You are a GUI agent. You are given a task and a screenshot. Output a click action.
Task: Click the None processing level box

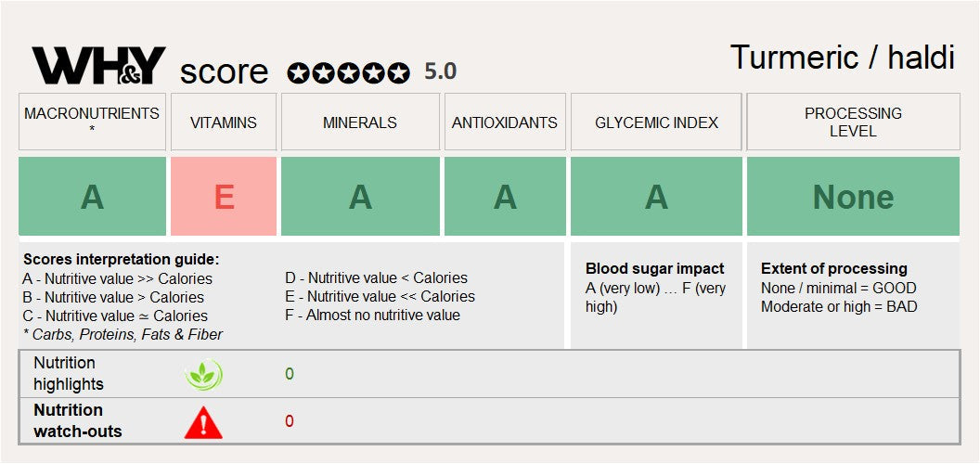click(853, 197)
